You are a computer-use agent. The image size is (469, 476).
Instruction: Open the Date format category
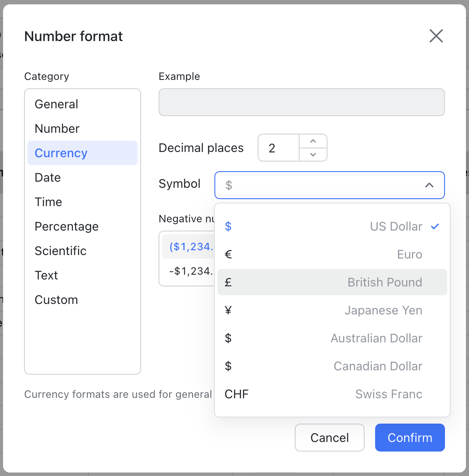(48, 178)
